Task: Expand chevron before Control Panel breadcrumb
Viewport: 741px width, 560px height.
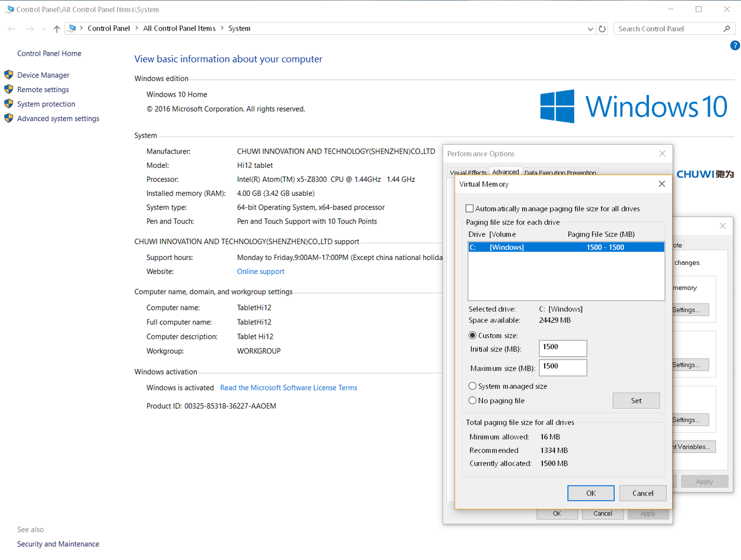Action: click(x=81, y=28)
